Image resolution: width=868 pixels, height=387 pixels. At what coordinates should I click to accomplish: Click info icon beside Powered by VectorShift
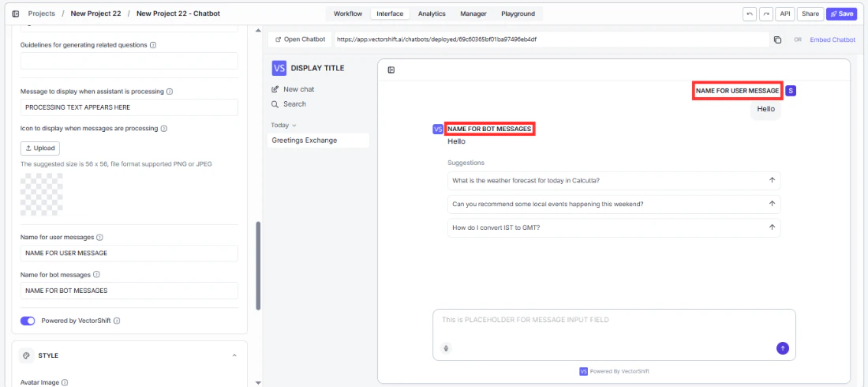(117, 321)
